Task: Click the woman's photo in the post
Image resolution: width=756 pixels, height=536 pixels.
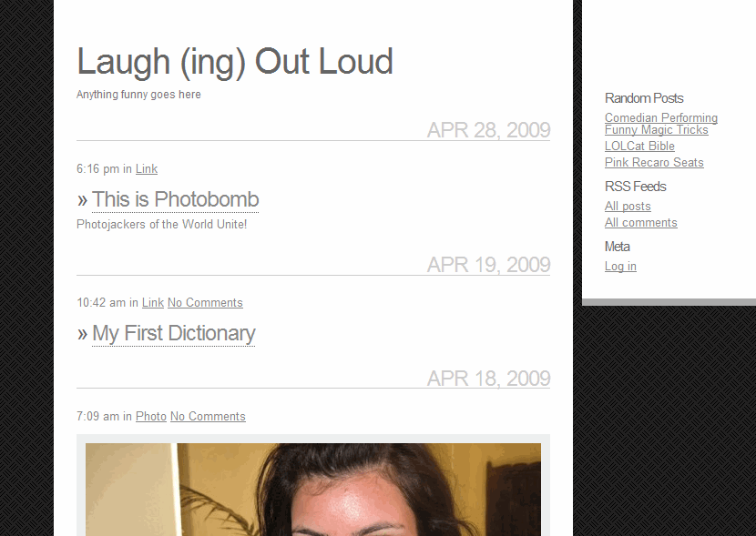Action: coord(313,490)
